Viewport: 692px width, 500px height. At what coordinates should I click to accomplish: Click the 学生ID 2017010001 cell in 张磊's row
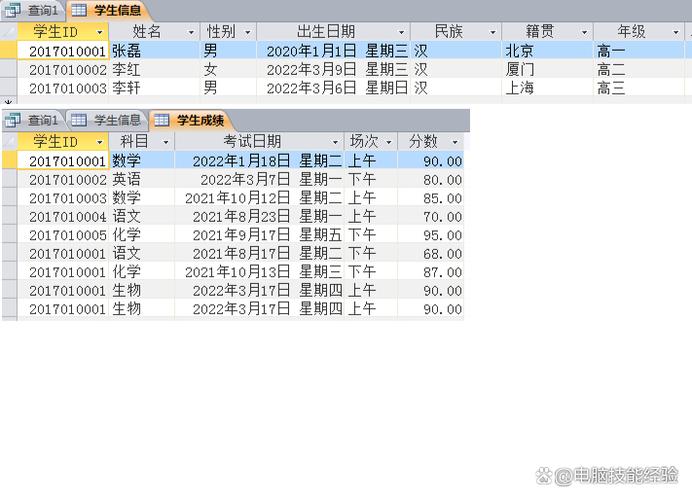[x=63, y=51]
